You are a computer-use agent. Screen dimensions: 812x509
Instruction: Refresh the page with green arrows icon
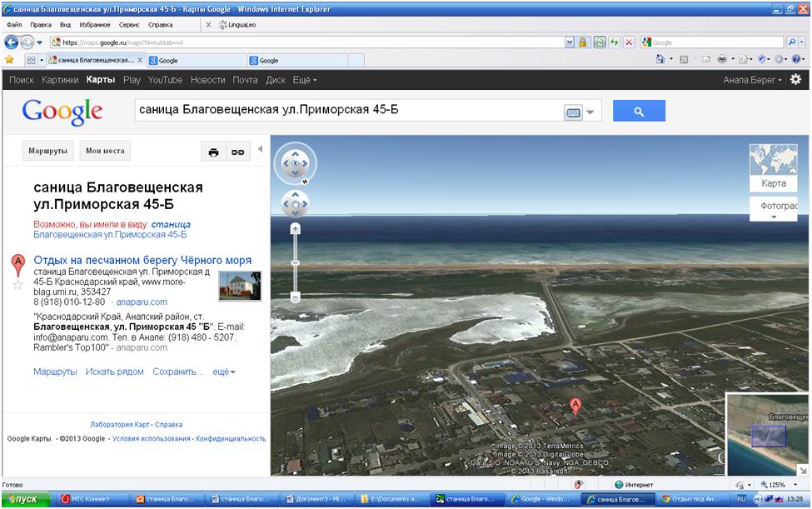click(x=614, y=42)
